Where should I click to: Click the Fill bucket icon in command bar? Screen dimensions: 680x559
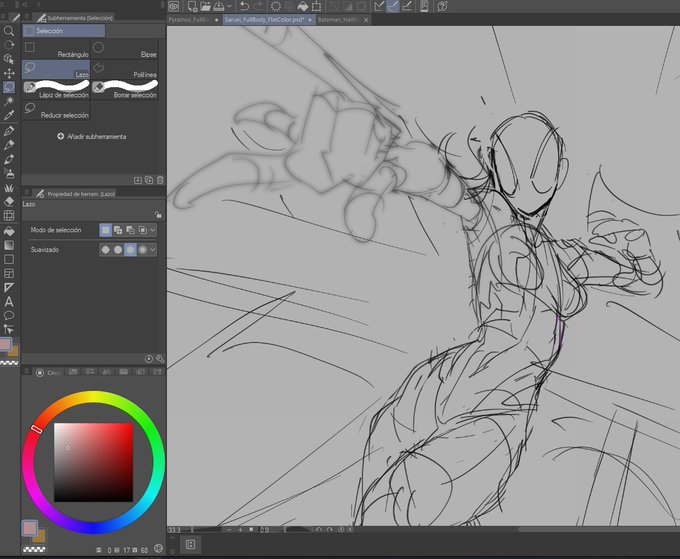[303, 6]
